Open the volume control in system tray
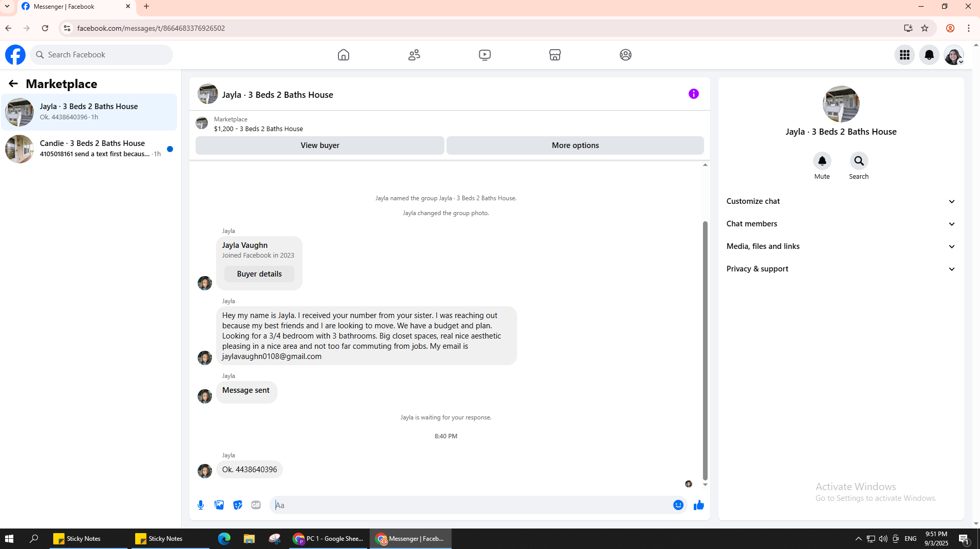 pos(883,539)
